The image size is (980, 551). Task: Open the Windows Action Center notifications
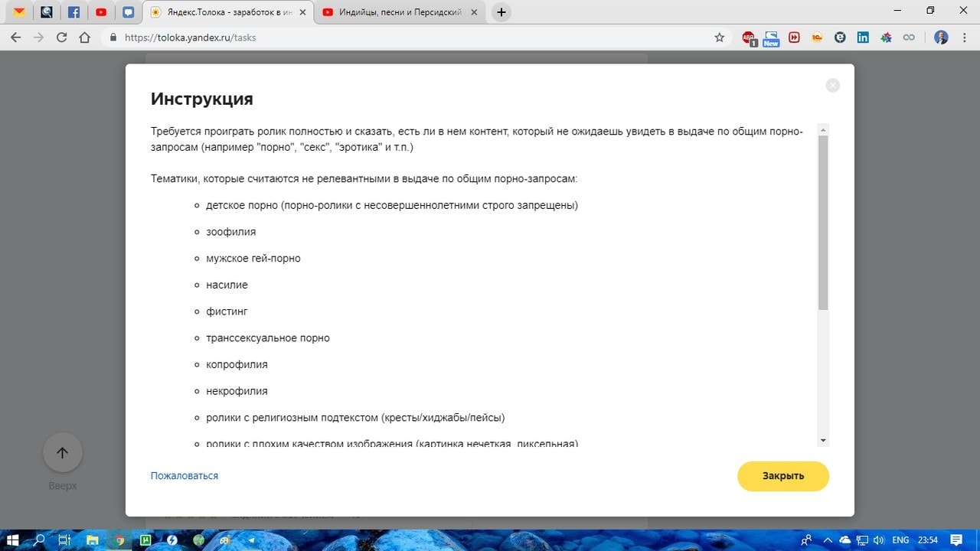click(956, 540)
